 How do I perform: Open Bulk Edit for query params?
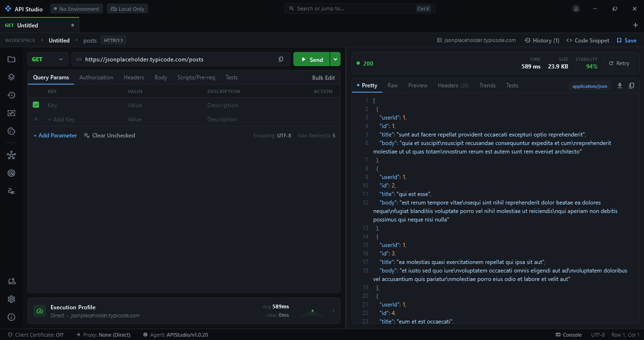(324, 78)
